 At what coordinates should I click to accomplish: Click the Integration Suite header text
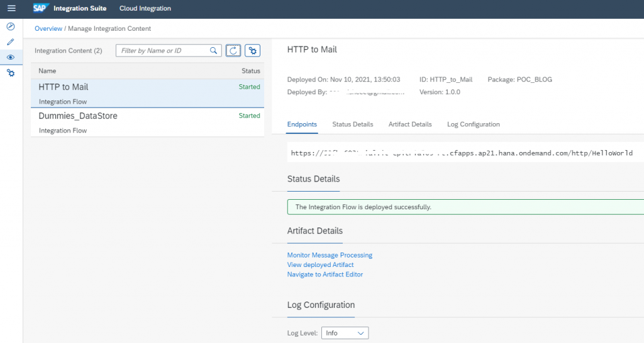tap(80, 8)
